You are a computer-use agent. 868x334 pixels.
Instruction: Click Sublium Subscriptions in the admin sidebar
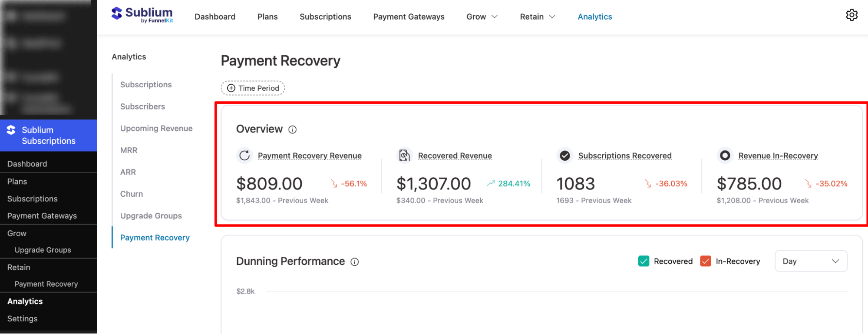pyautogui.click(x=48, y=136)
